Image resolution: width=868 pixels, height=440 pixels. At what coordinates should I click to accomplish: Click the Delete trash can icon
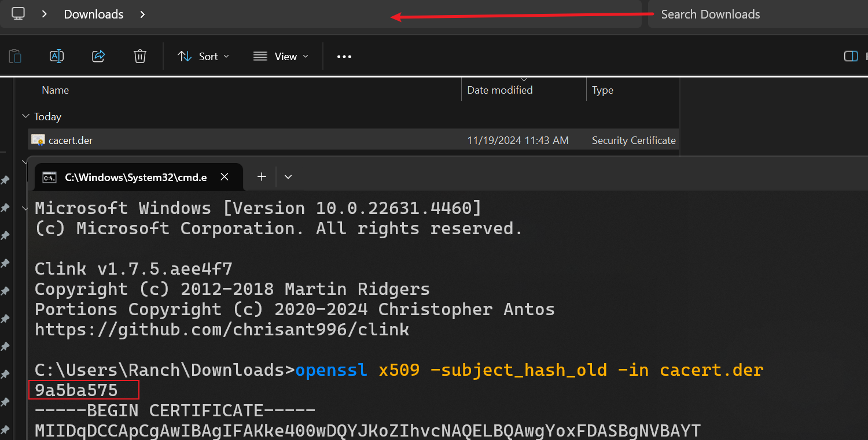pos(140,56)
